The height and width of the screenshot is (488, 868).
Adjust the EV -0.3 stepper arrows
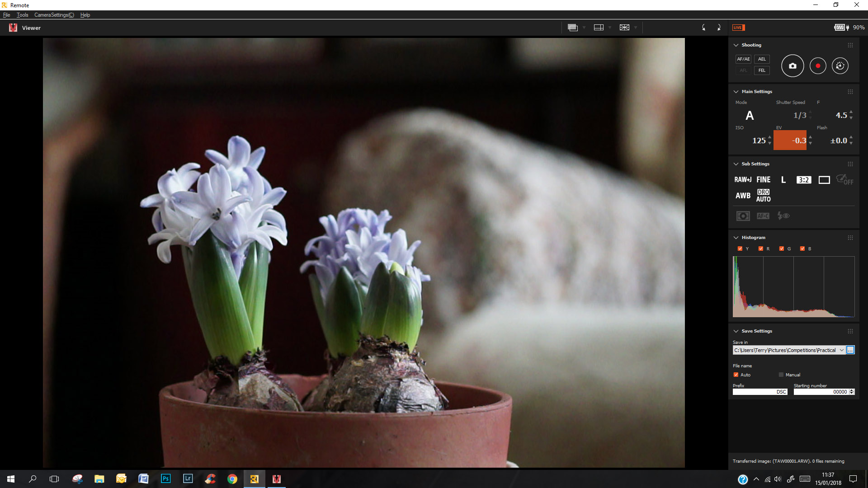point(810,140)
